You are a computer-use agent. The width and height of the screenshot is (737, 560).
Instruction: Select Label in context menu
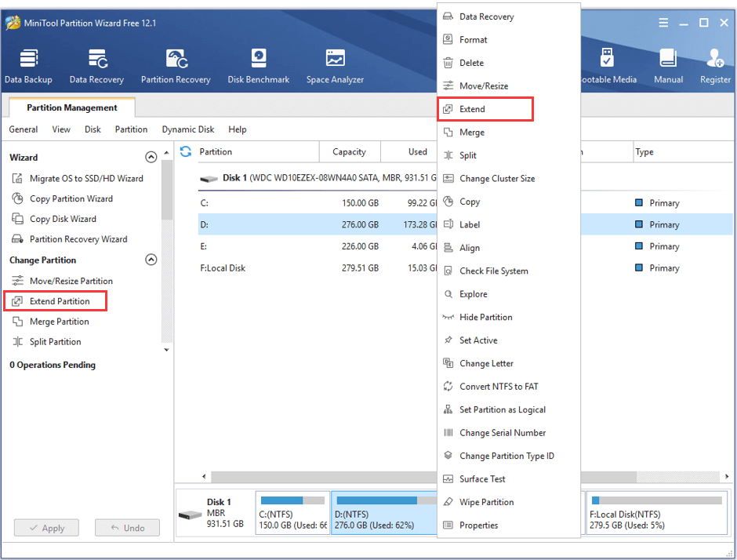pos(509,224)
